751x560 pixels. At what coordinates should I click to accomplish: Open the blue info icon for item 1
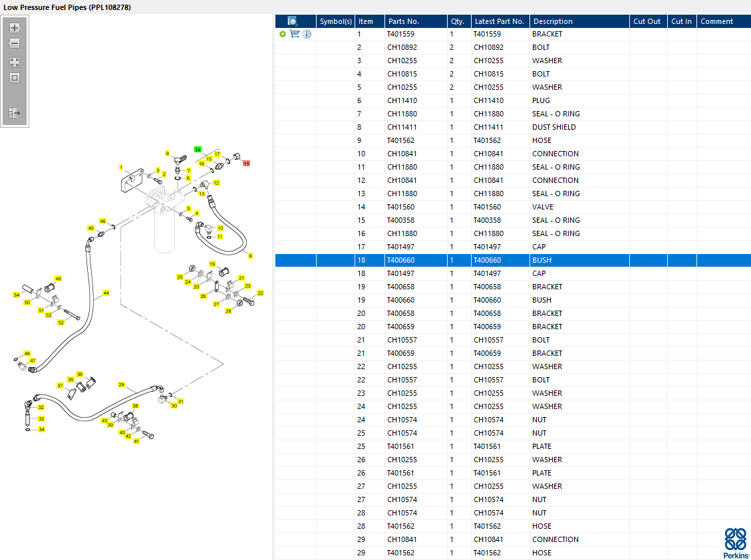click(x=307, y=34)
